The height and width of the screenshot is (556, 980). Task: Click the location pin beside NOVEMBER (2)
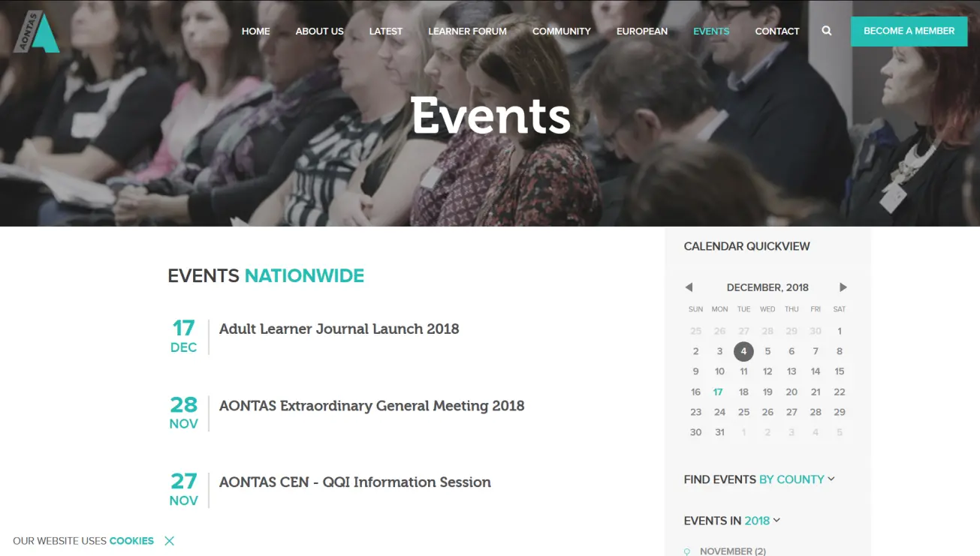pos(688,550)
